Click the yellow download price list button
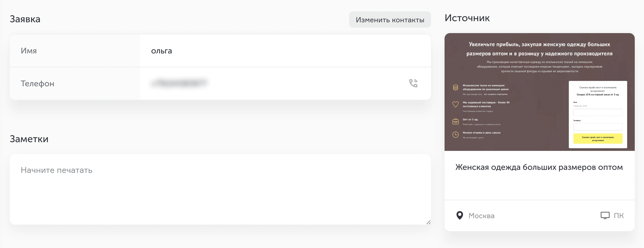Viewport: 644px width, 248px height. tap(598, 139)
